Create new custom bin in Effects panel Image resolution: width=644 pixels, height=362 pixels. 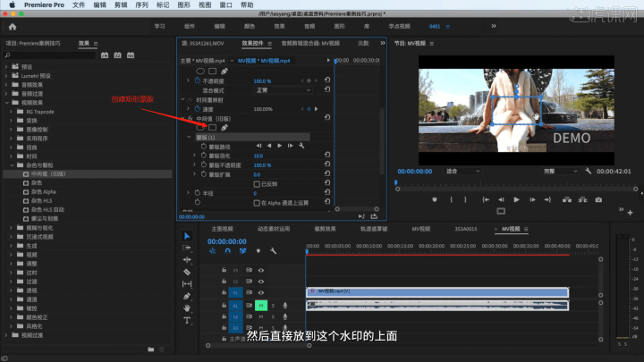[x=151, y=349]
